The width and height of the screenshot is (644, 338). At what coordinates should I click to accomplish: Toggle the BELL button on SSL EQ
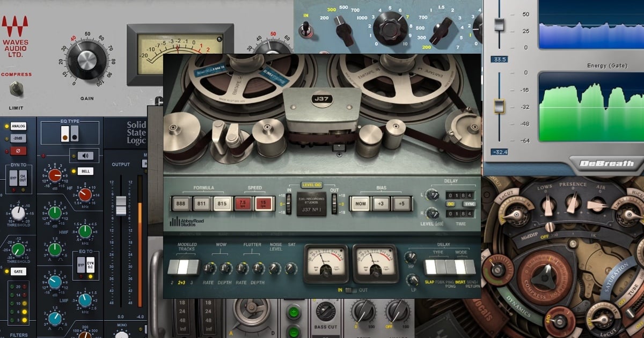(x=85, y=171)
